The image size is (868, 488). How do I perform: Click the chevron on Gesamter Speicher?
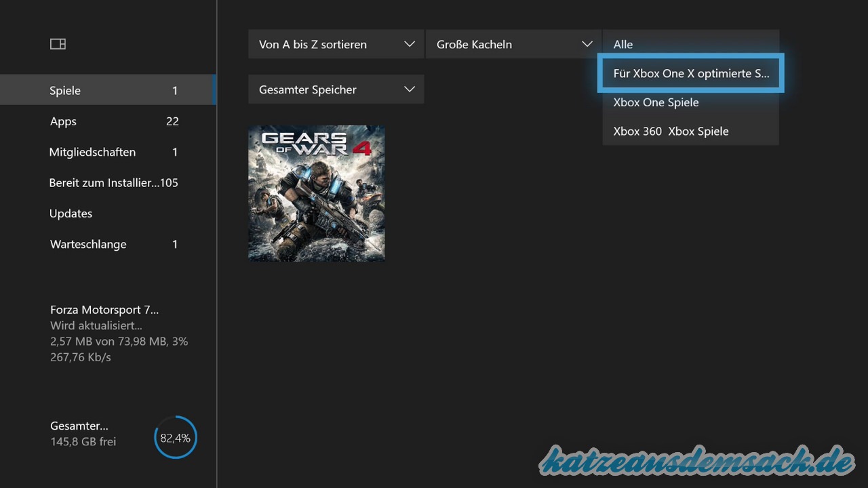(410, 89)
